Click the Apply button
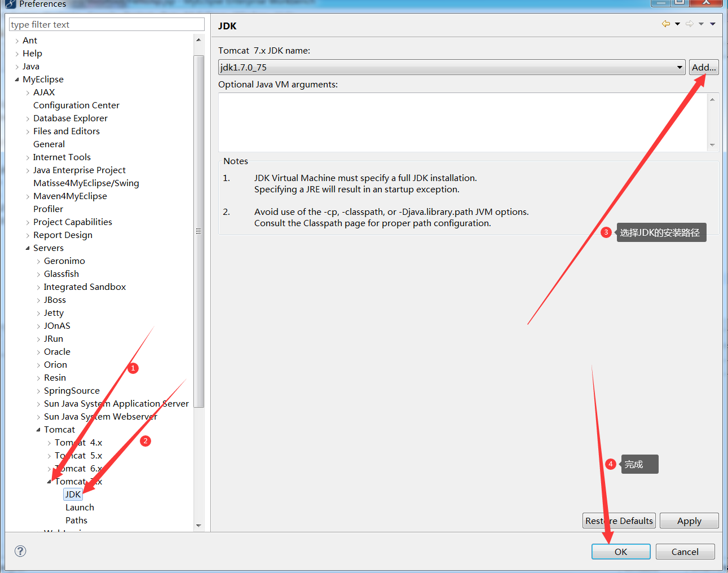The width and height of the screenshot is (728, 573). pyautogui.click(x=689, y=521)
